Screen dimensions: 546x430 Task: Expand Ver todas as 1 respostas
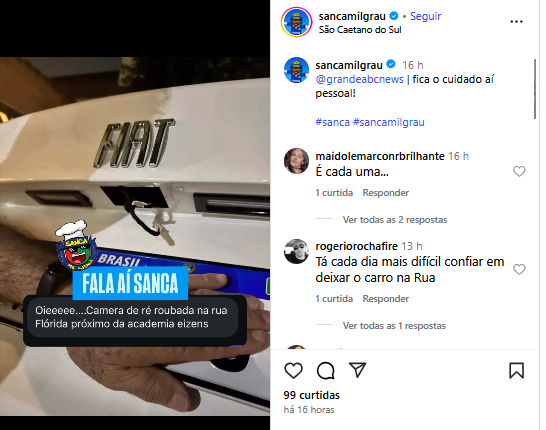click(394, 326)
